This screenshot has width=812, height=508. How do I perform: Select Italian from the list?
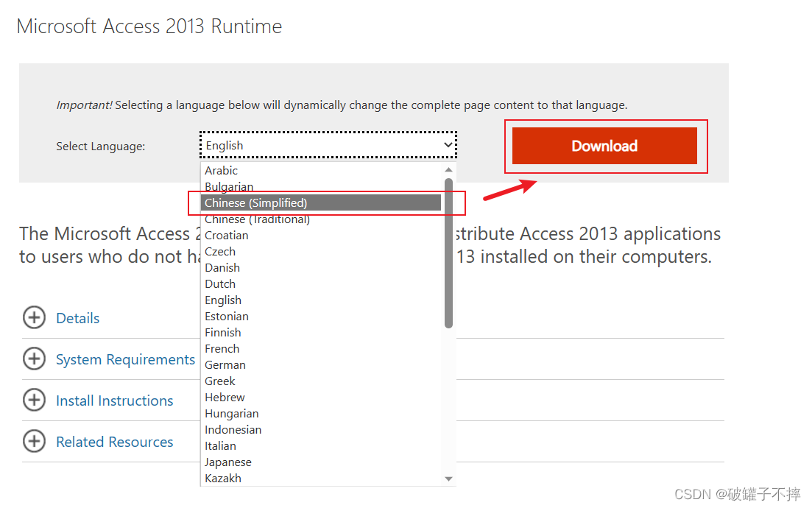[321, 445]
